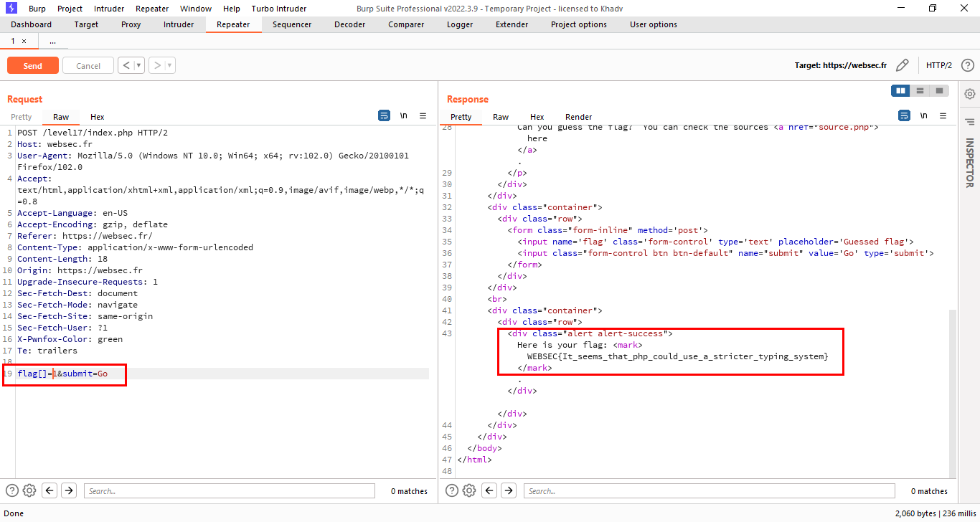This screenshot has width=980, height=522.
Task: Open response editor hamburger menu
Action: click(x=943, y=115)
